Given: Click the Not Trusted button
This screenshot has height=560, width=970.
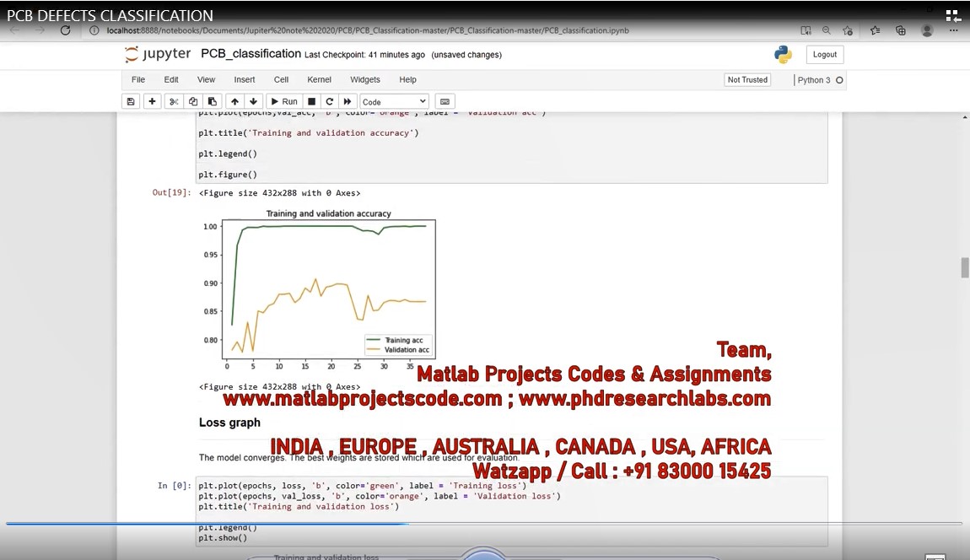Looking at the screenshot, I should click(747, 80).
